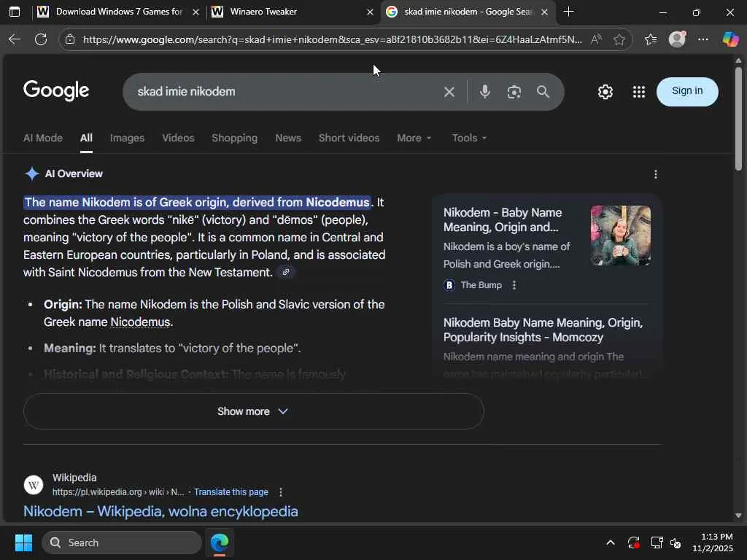Viewport: 747px width, 560px height.
Task: Click the Windows taskbar Search box
Action: (x=122, y=542)
